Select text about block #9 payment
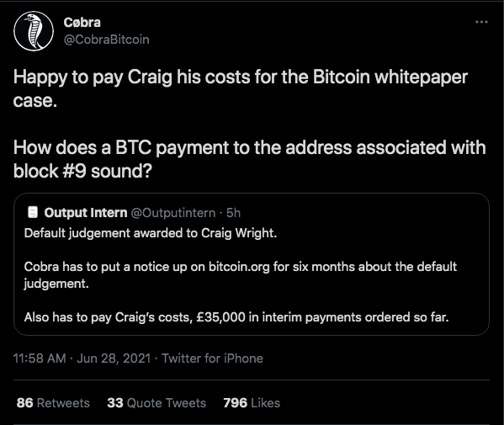The height and width of the screenshot is (425, 504). (249, 159)
